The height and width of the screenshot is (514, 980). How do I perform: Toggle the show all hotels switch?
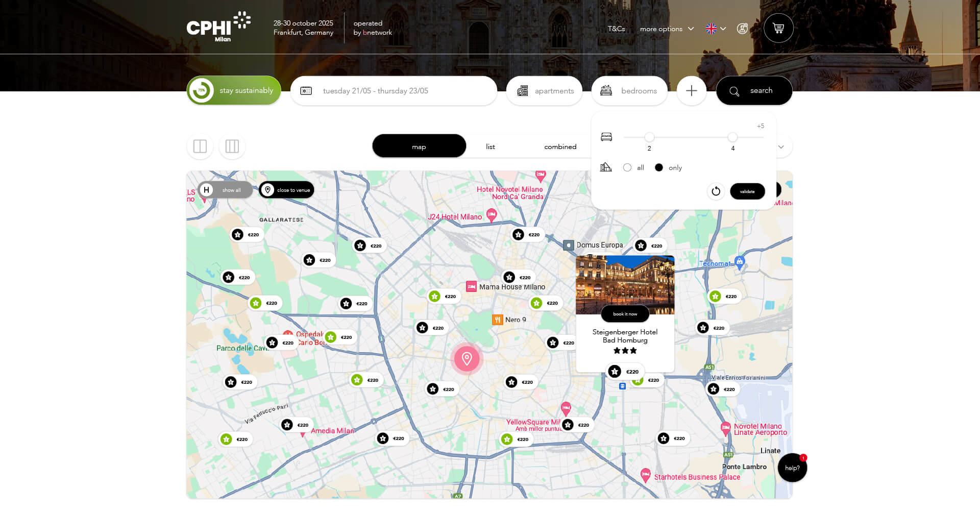pos(225,190)
